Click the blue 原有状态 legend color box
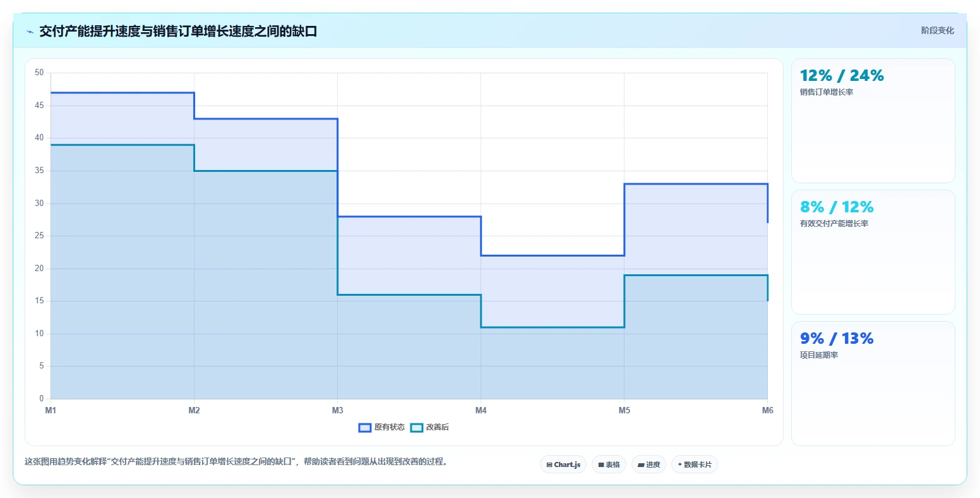The height and width of the screenshot is (498, 980). point(364,428)
